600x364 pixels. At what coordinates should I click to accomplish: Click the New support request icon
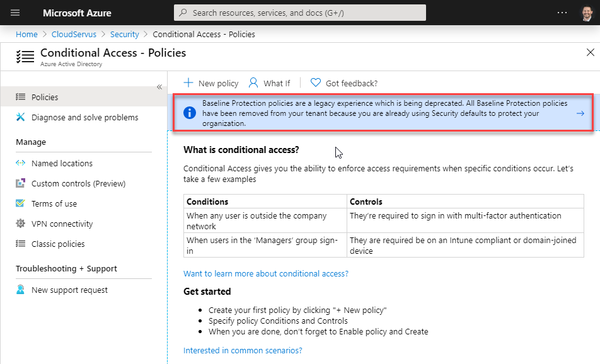(20, 290)
